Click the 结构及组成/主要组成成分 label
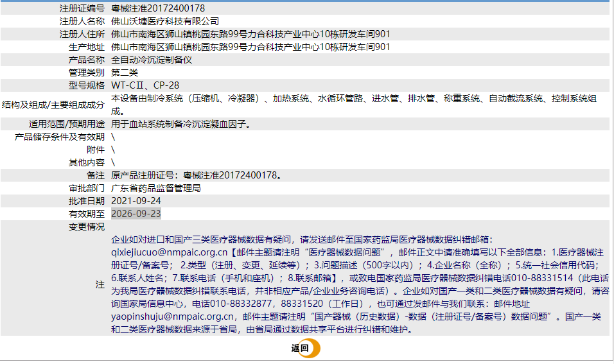The width and height of the screenshot is (614, 364). (53, 105)
